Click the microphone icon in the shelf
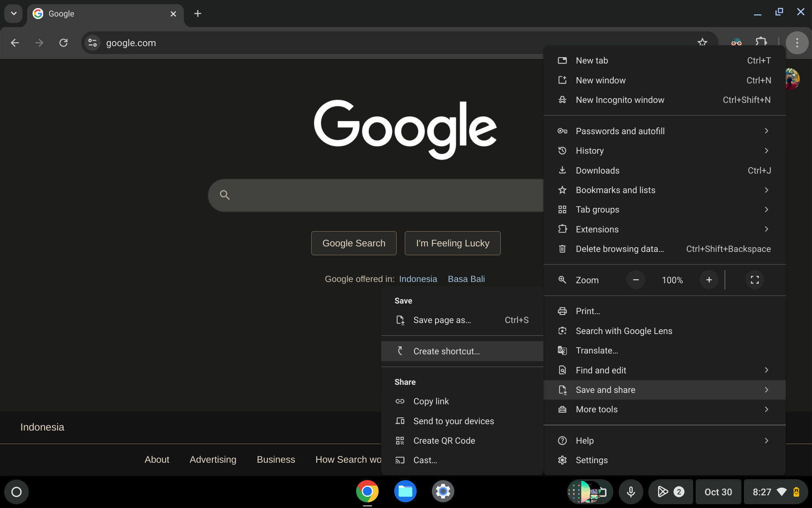This screenshot has width=812, height=508. tap(631, 492)
